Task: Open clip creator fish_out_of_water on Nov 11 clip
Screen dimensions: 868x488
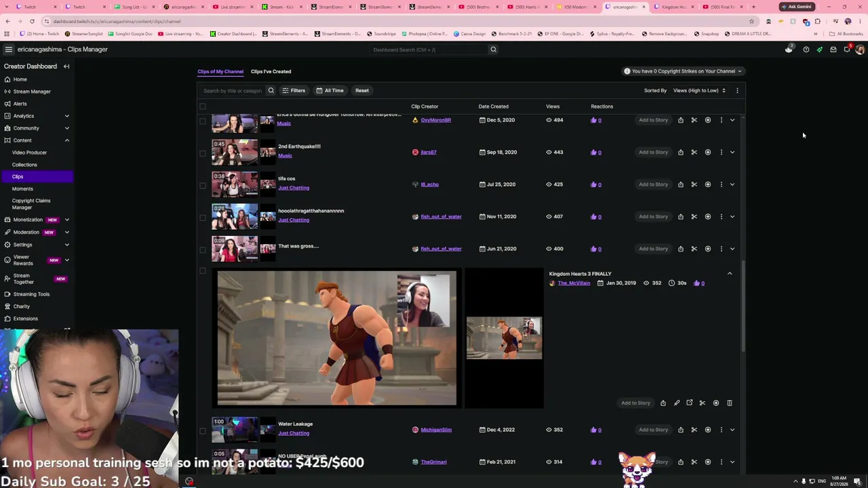Action: 441,216
